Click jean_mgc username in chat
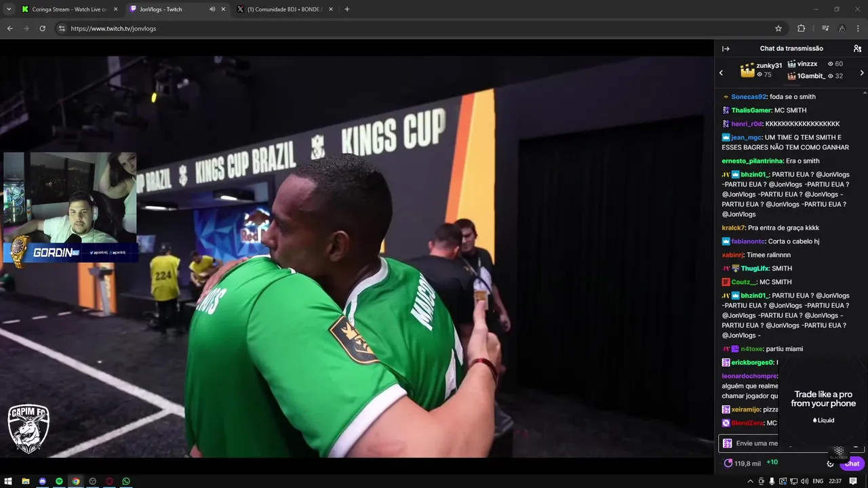Screen dimensions: 868x488 coord(746,138)
